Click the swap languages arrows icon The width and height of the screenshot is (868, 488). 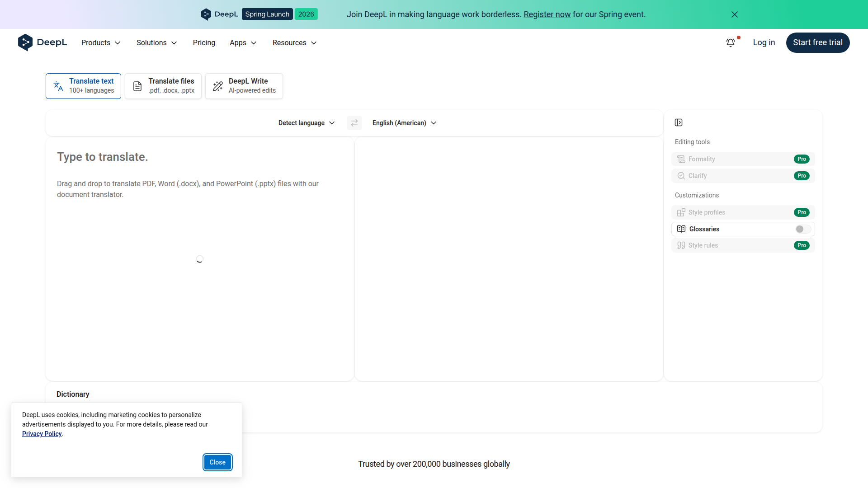click(354, 123)
